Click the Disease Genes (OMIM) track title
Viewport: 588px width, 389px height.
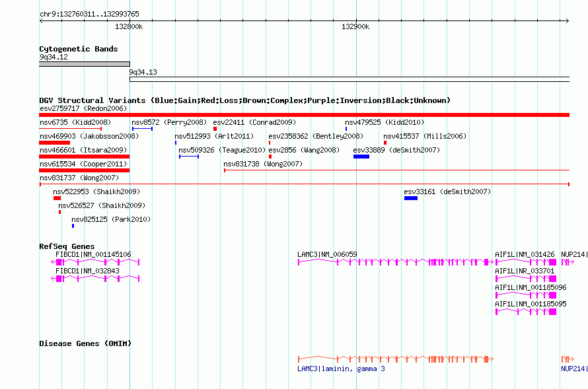pos(85,343)
